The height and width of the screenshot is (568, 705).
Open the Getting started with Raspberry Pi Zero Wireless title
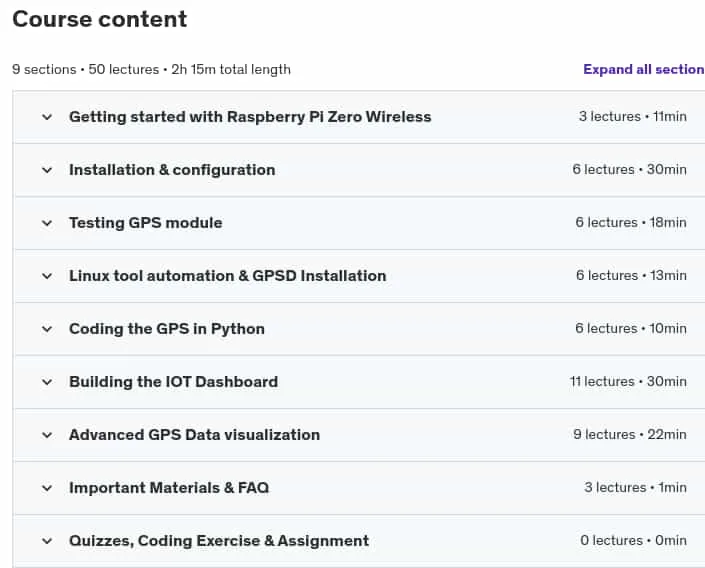tap(250, 117)
